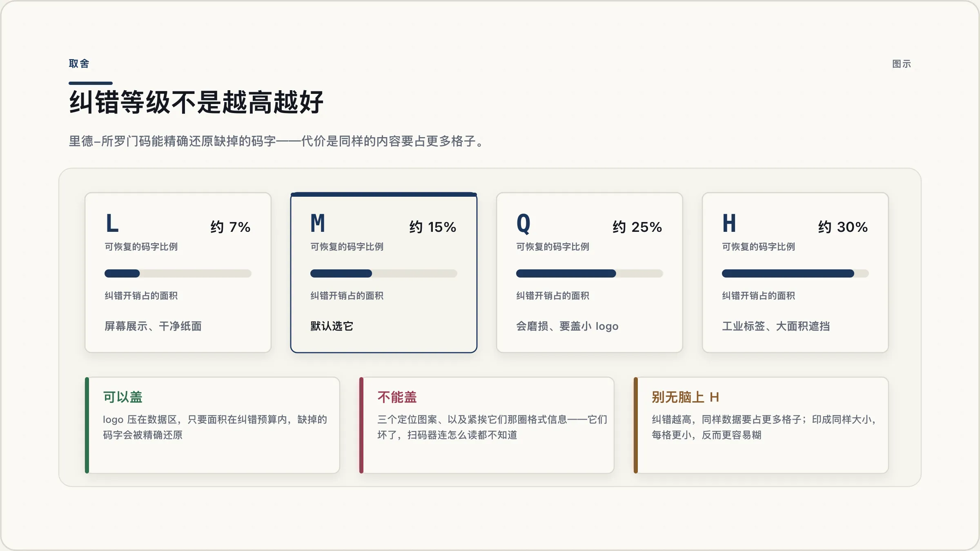Click the 可以盖 heading
Viewport: 980px width, 551px height.
click(122, 397)
